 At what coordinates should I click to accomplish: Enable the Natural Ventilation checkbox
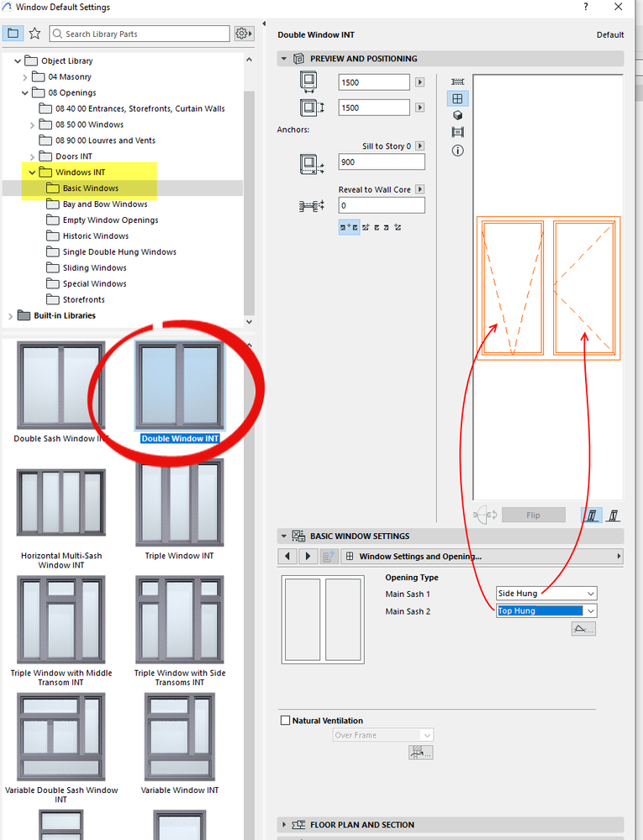click(286, 721)
